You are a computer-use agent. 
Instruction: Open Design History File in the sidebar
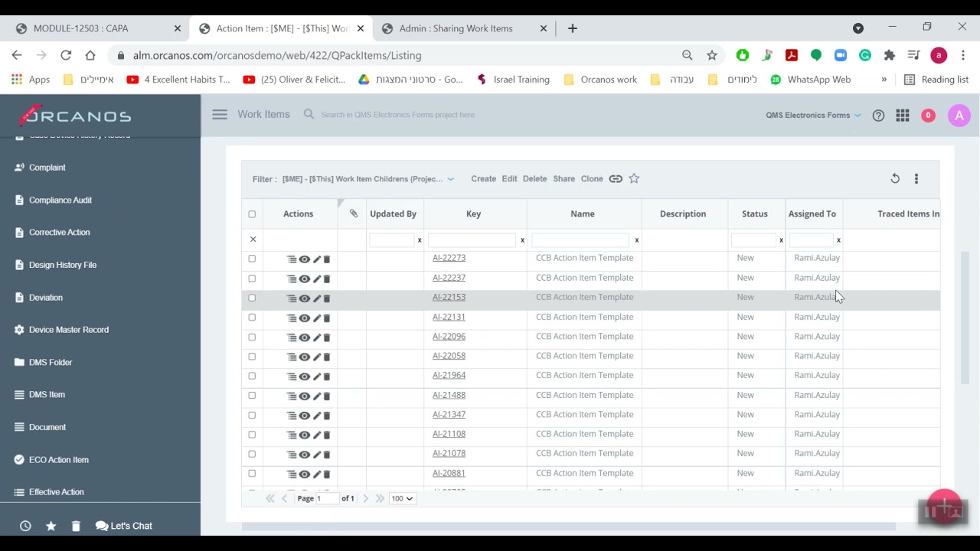[x=62, y=265]
